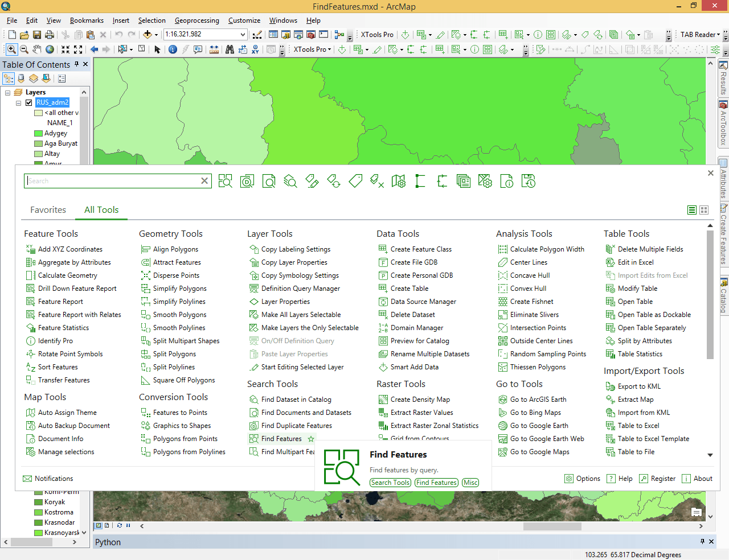
Task: Toggle RUS_adm2 layer visibility checkbox
Action: tap(29, 103)
